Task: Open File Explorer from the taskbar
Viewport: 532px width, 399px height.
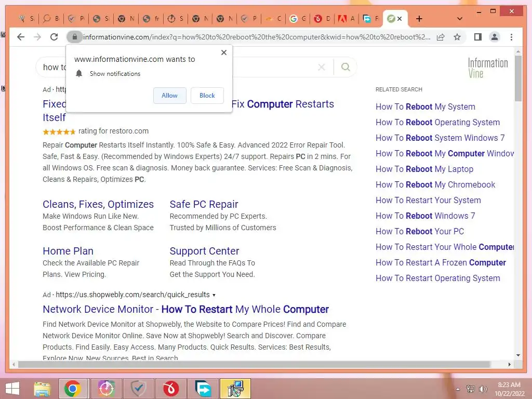Action: pos(42,389)
